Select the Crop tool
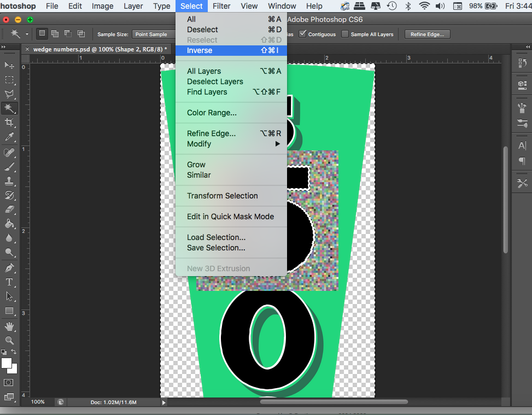 click(9, 122)
